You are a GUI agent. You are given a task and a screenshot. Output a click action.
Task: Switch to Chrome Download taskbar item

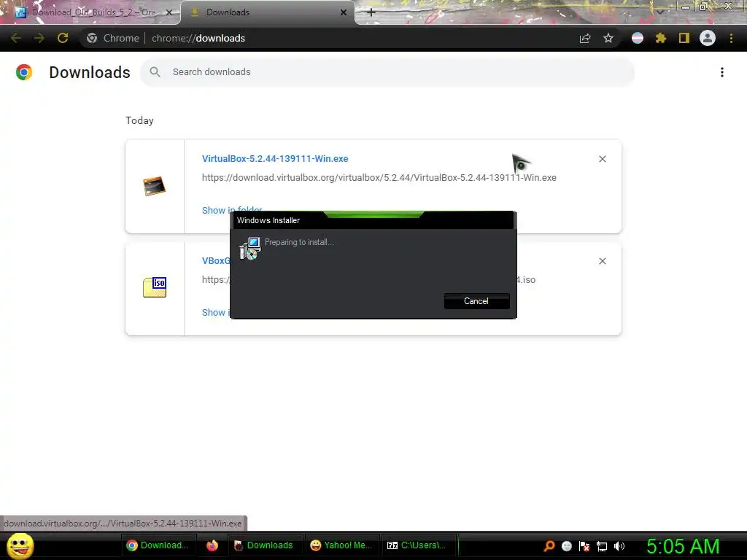tap(158, 545)
